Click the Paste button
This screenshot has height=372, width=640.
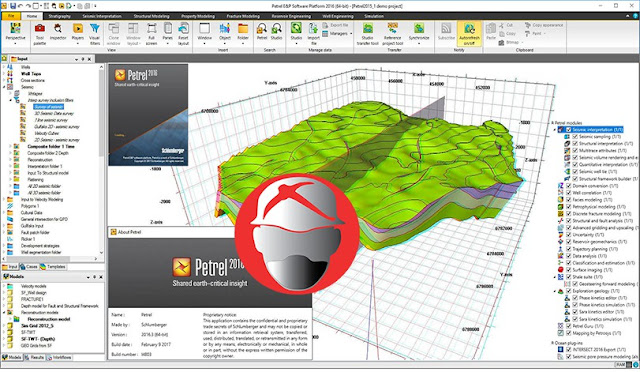pyautogui.click(x=491, y=32)
